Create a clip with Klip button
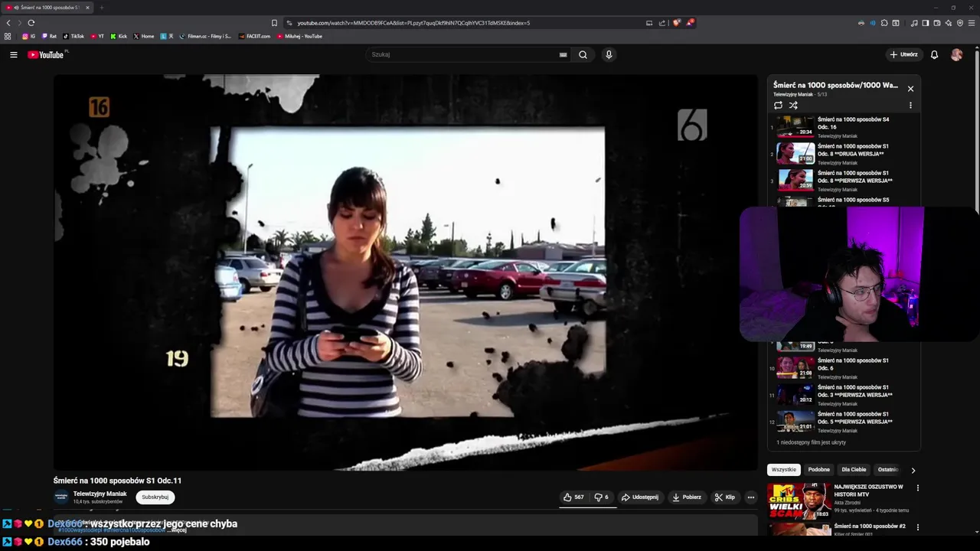980x551 pixels. pos(725,497)
